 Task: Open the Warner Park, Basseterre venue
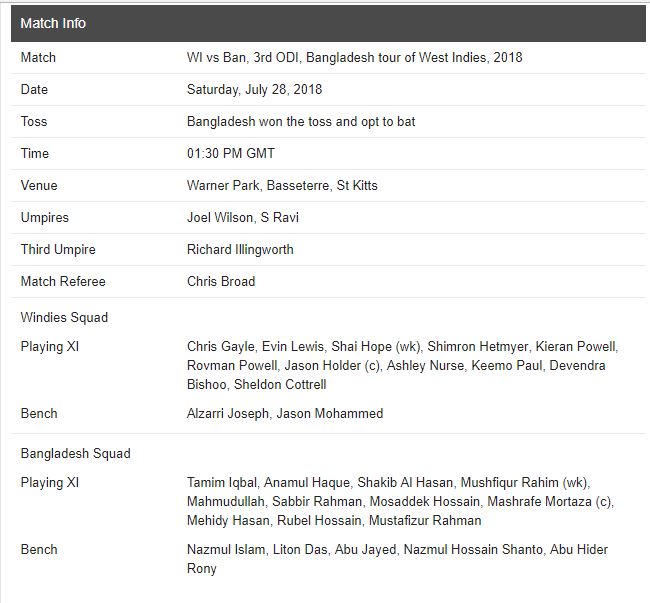tap(282, 186)
